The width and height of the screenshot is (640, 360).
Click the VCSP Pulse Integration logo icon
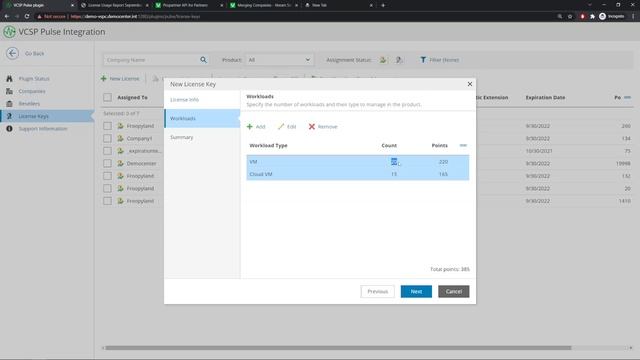(9, 32)
